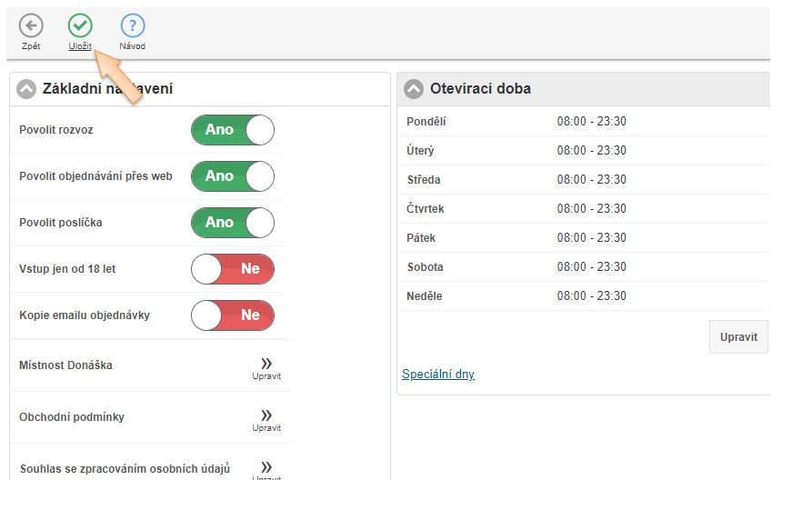Screen dimensions: 812x530
Task: Click Upravit button under opening hours
Action: coord(737,336)
